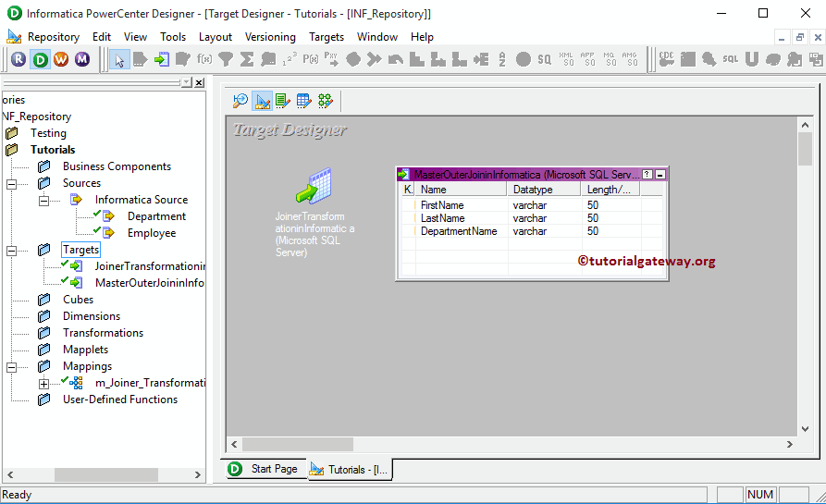Select the Employee source
Image resolution: width=826 pixels, height=504 pixels.
point(152,233)
